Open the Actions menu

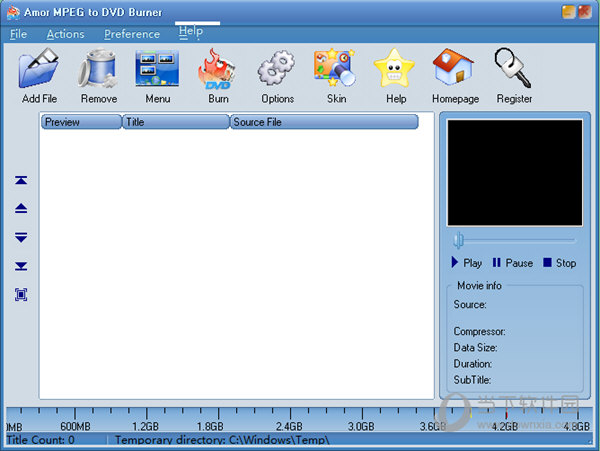coord(65,34)
